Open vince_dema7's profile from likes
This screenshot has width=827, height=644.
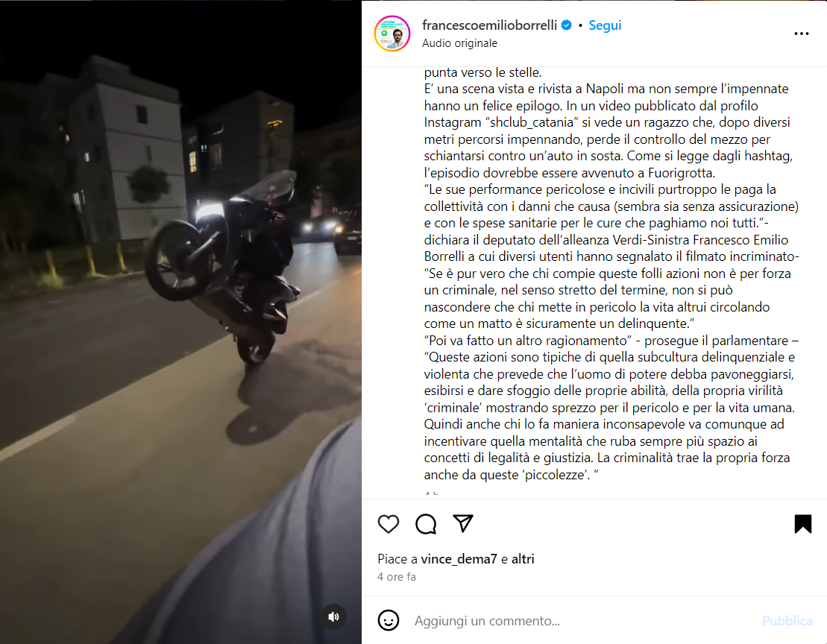[x=459, y=559]
